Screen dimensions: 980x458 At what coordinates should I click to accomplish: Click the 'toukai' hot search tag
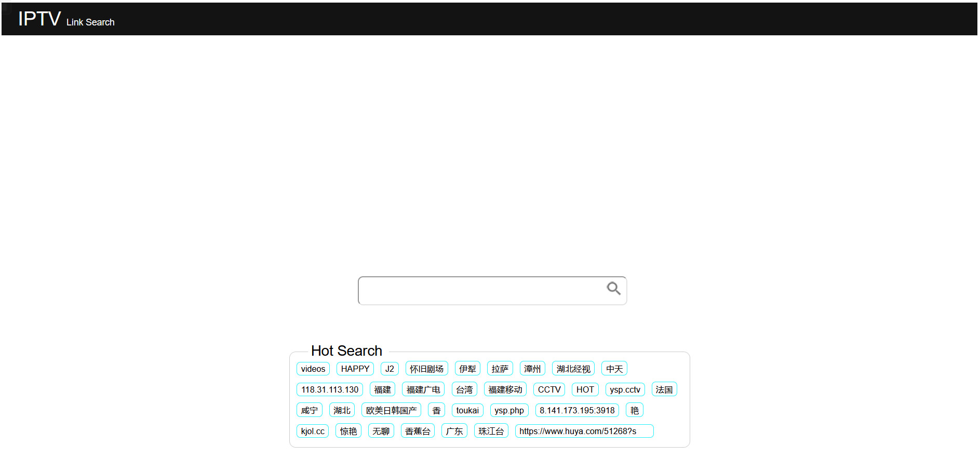[x=467, y=410]
